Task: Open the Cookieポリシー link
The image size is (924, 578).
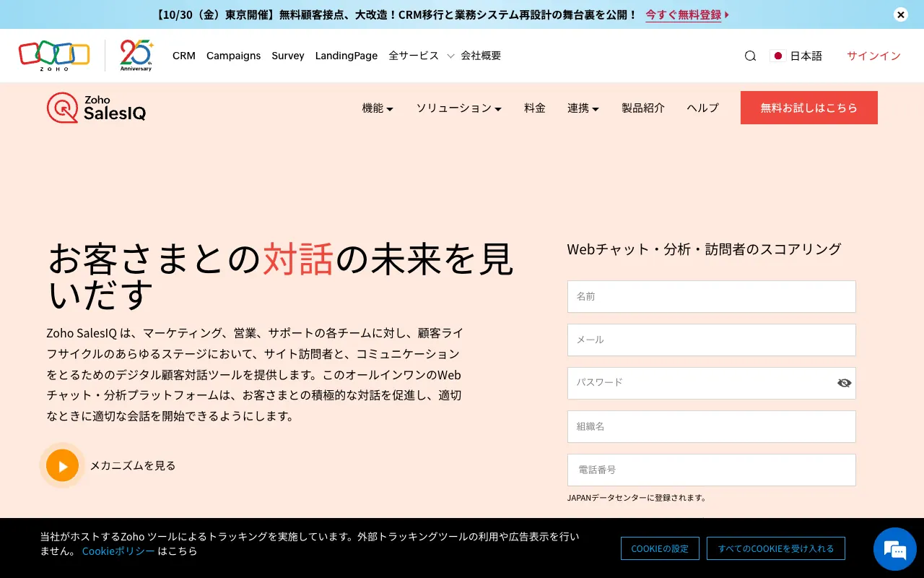Action: 118,551
